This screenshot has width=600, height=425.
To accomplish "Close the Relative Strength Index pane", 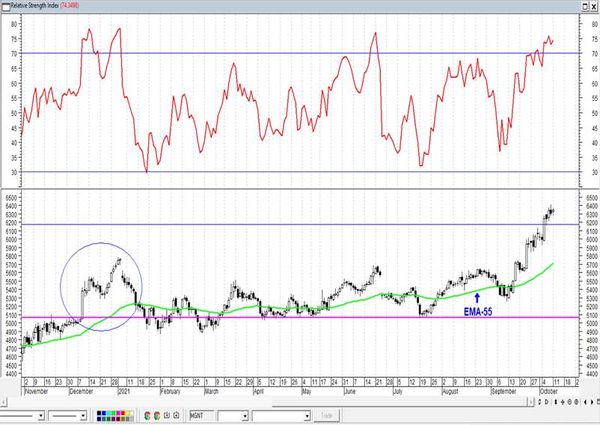I will 594,7.
